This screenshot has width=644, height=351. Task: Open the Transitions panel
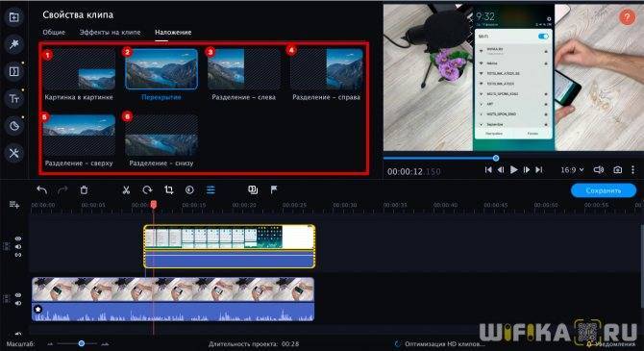pos(14,71)
